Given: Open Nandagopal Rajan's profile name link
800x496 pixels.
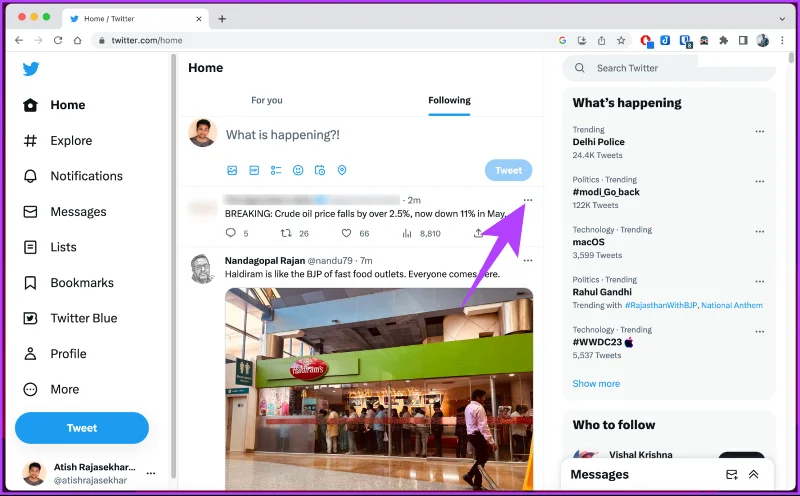Looking at the screenshot, I should click(265, 260).
